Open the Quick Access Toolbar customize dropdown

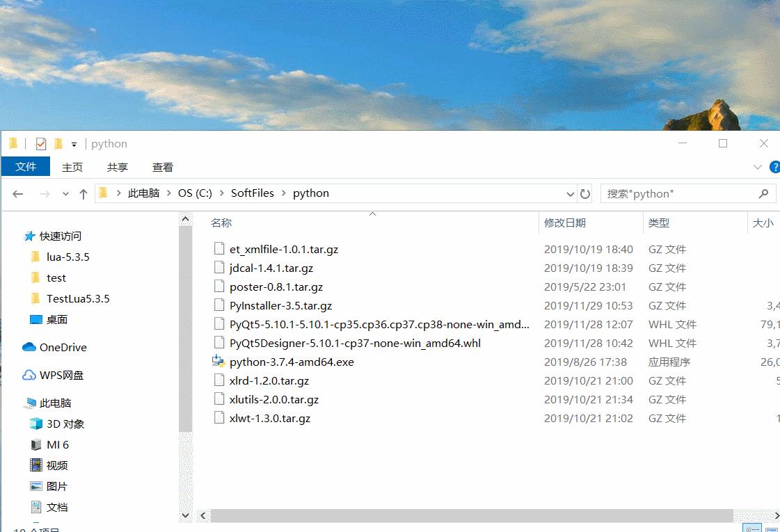(x=74, y=144)
